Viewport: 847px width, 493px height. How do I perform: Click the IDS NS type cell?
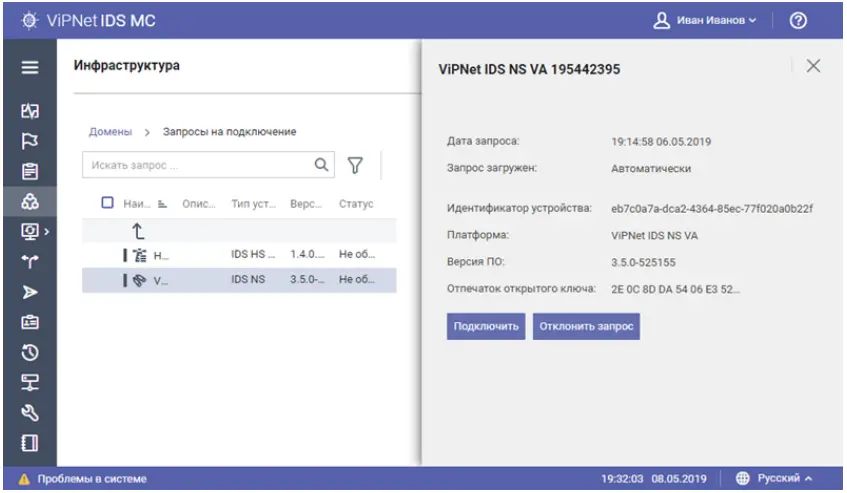(x=248, y=280)
